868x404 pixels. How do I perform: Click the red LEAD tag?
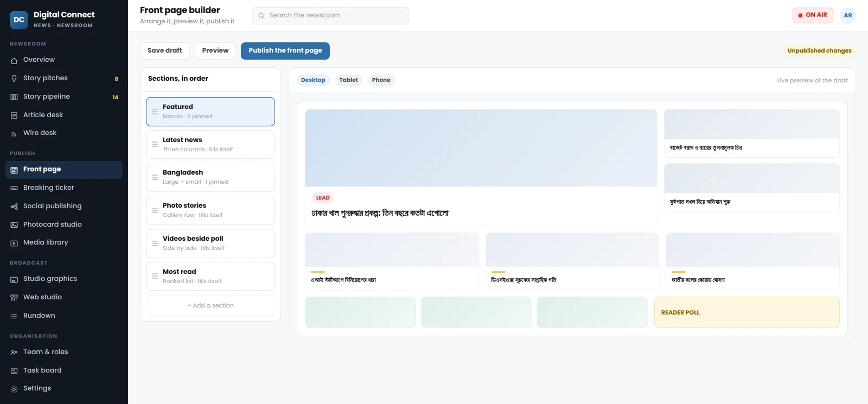(323, 198)
